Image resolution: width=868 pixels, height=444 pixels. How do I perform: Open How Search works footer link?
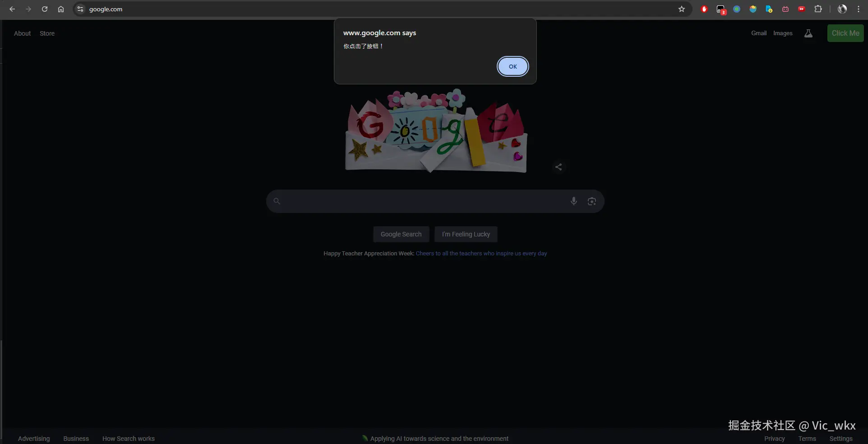pos(129,439)
